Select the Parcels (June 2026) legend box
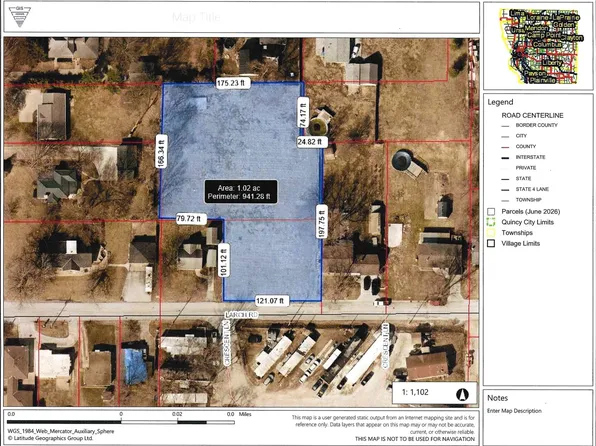The height and width of the screenshot is (446, 596). [x=491, y=212]
